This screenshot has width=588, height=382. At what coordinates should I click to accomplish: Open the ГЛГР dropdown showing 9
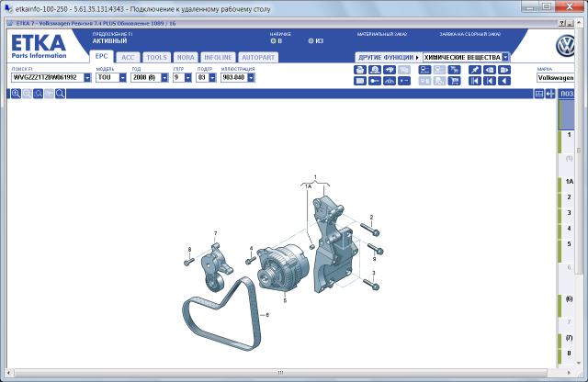(x=187, y=78)
